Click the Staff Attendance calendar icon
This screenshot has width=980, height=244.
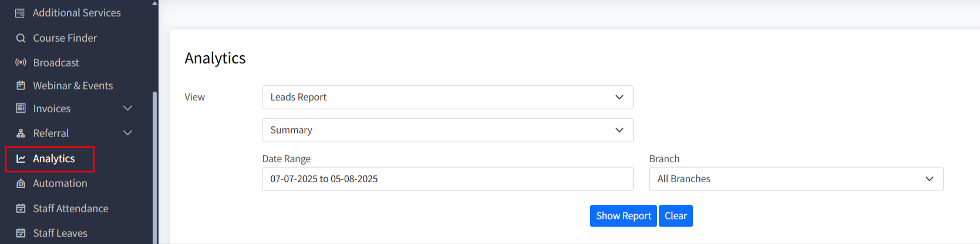[21, 209]
